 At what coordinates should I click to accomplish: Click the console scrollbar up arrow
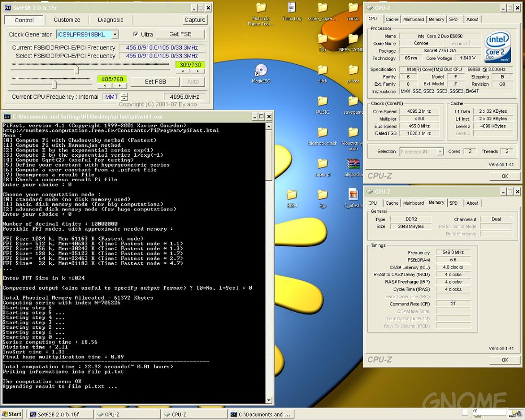pyautogui.click(x=268, y=126)
